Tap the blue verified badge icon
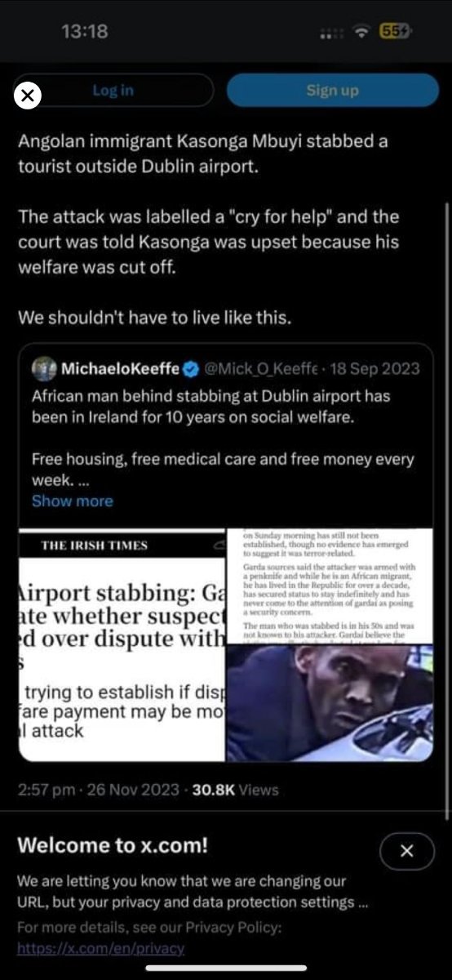 pos(190,369)
